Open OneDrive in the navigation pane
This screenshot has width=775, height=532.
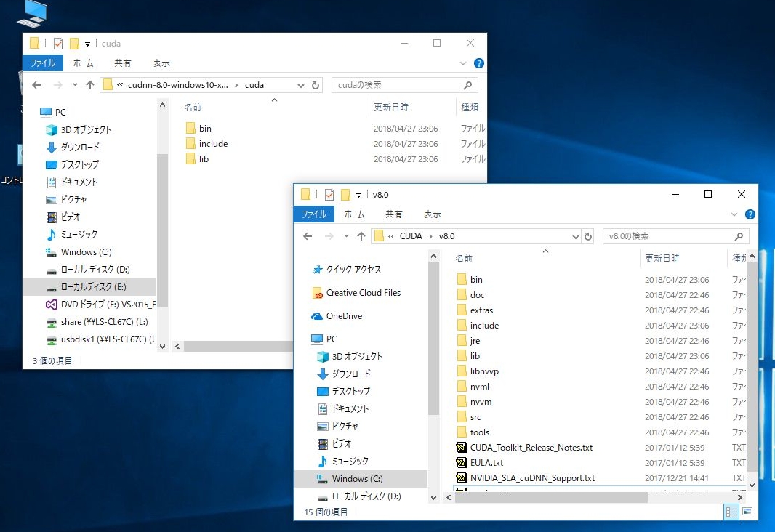coord(344,316)
